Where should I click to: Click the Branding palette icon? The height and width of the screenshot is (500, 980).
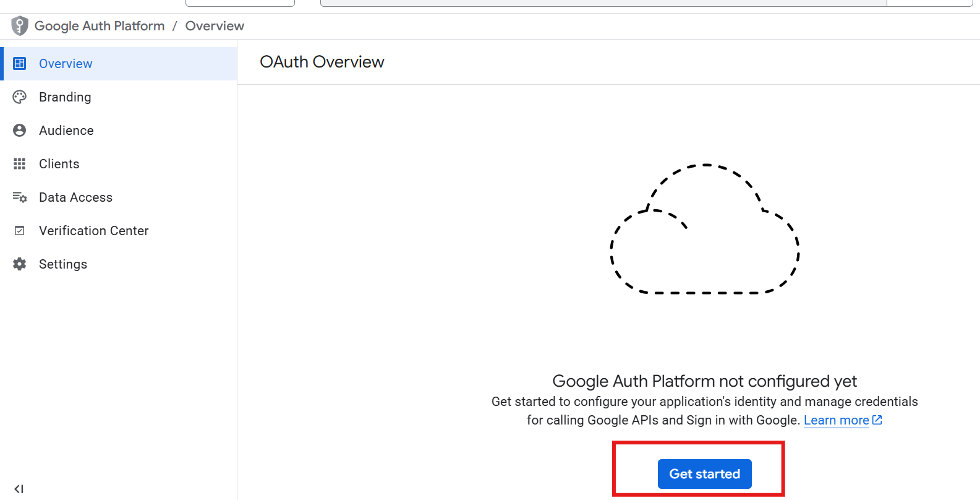coord(20,97)
